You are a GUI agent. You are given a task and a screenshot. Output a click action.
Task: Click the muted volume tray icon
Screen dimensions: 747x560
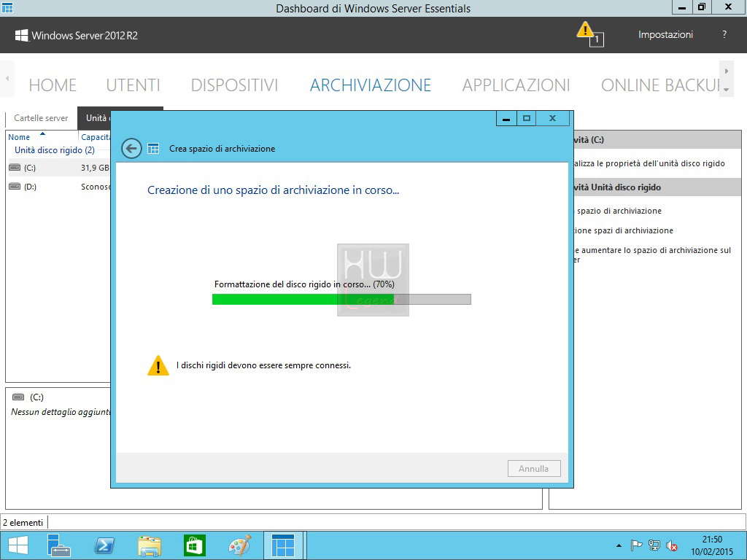point(672,545)
